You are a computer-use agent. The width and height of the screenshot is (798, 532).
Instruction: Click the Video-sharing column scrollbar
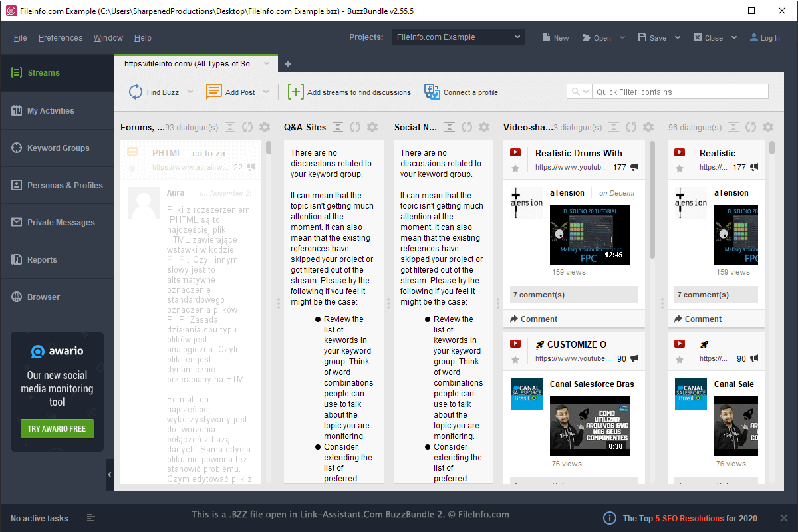click(x=652, y=199)
